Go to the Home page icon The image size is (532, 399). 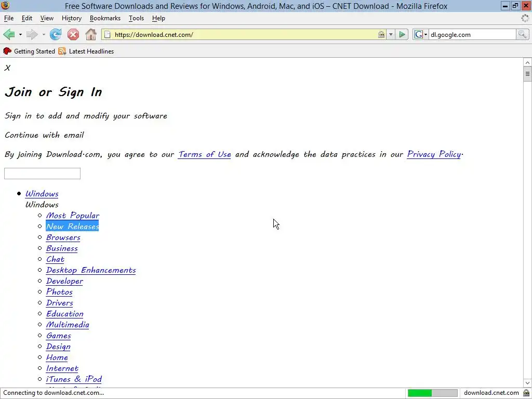pyautogui.click(x=90, y=34)
